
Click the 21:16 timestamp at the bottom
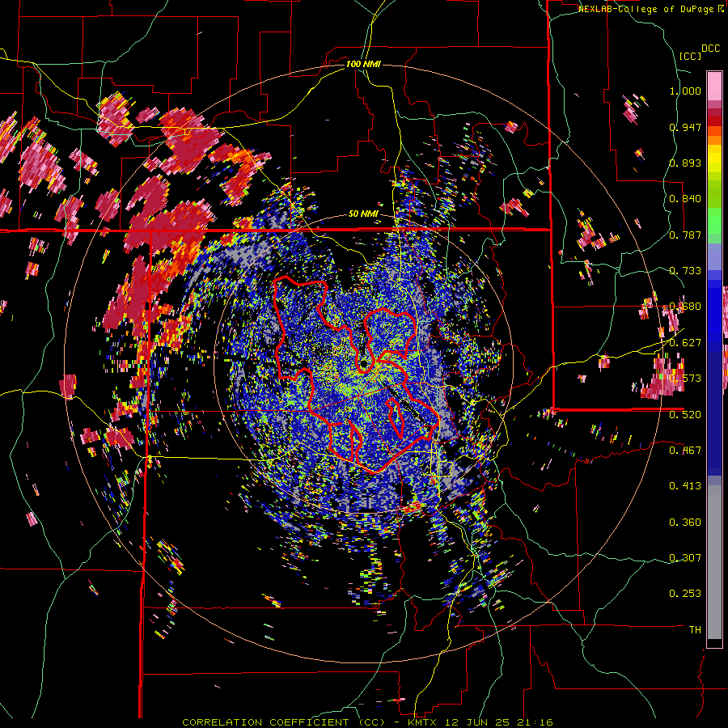coord(537,722)
